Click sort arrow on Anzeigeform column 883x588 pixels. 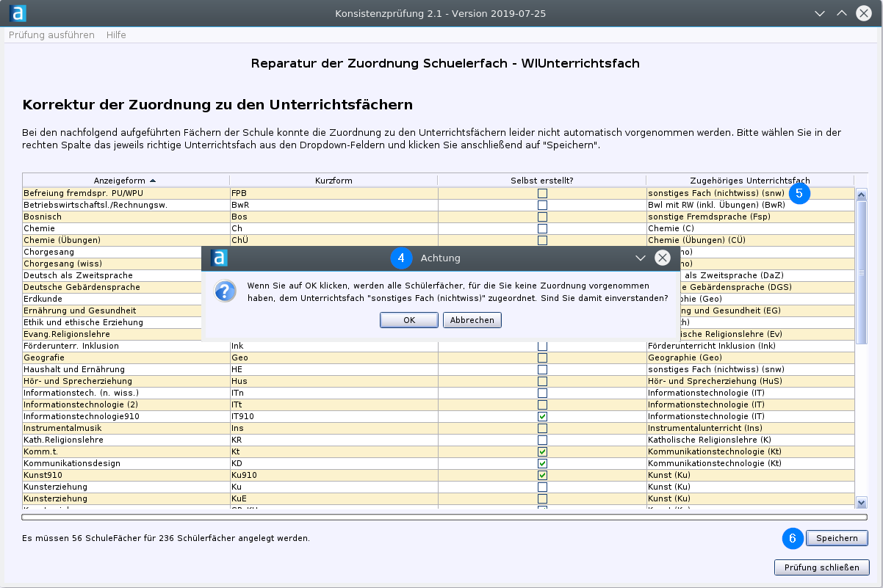click(x=153, y=181)
